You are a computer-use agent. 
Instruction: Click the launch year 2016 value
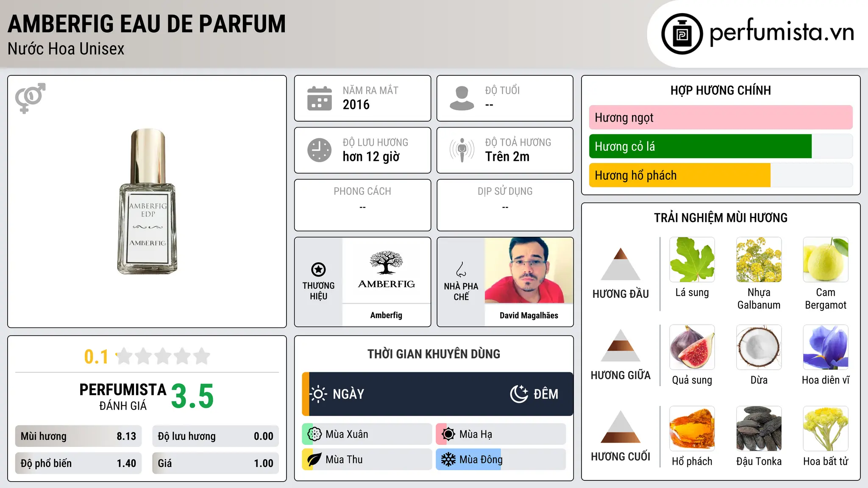click(356, 105)
